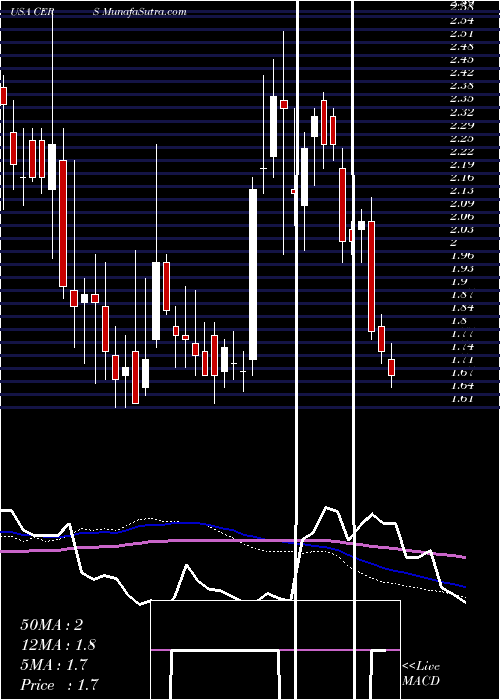The height and width of the screenshot is (700, 500).
Task: Click the 2.22 price axis label
Action: 462,151
